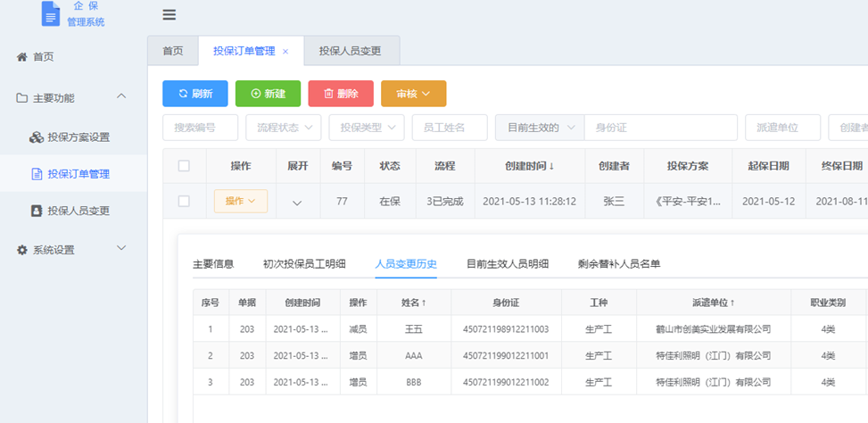Click the green 新建 button
The image size is (868, 423).
tap(268, 94)
